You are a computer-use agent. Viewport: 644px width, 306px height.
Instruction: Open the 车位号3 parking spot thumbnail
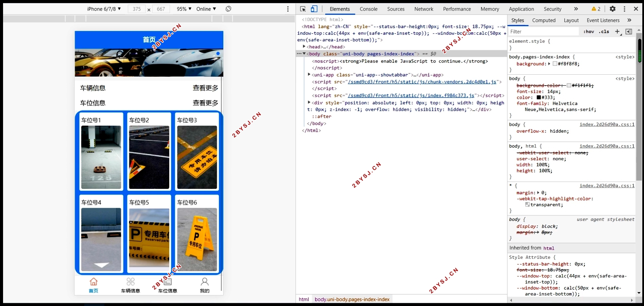click(x=197, y=157)
